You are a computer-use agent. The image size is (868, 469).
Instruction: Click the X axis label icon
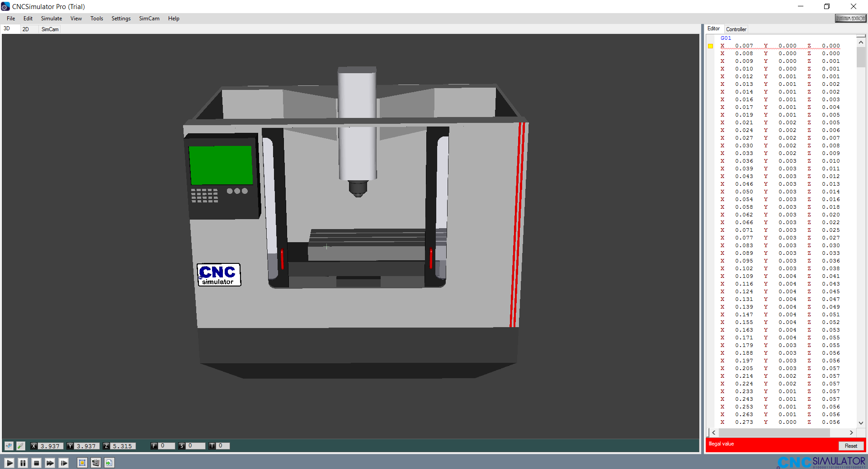34,446
